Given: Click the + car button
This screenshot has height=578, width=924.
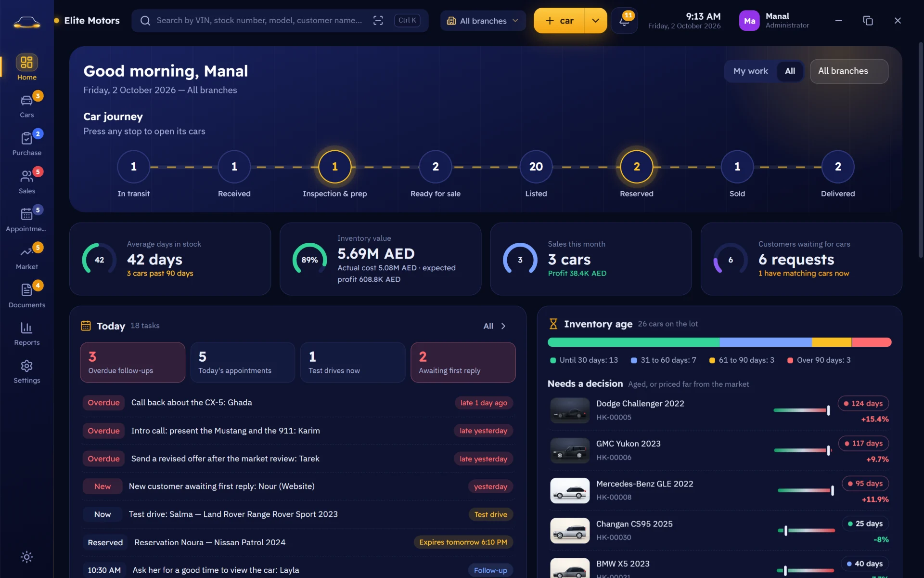Looking at the screenshot, I should coord(559,21).
